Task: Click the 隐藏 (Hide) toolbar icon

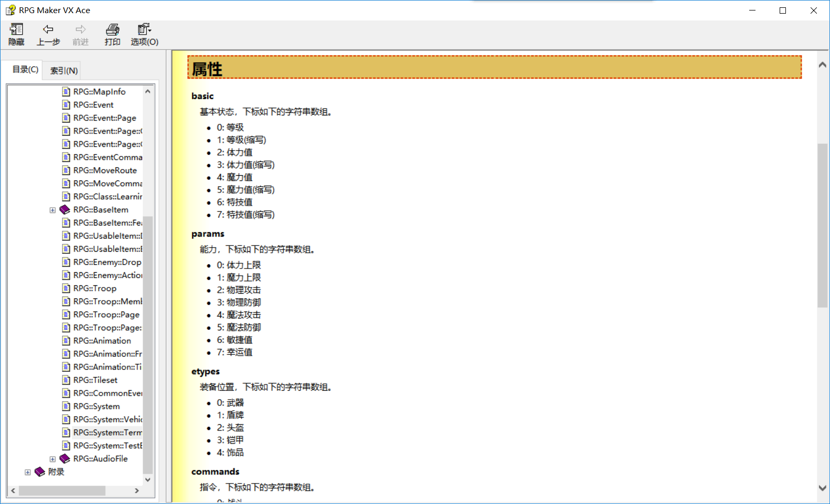Action: [16, 35]
